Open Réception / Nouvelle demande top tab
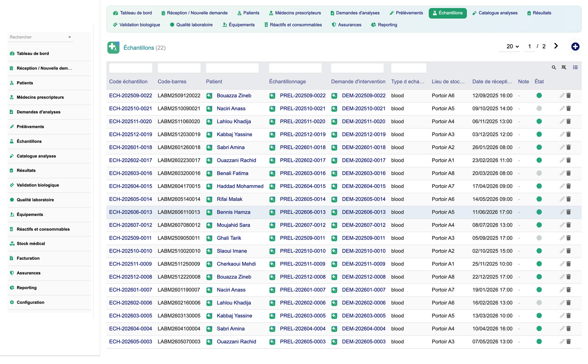Viewport: 588px width, 364px height. point(195,13)
